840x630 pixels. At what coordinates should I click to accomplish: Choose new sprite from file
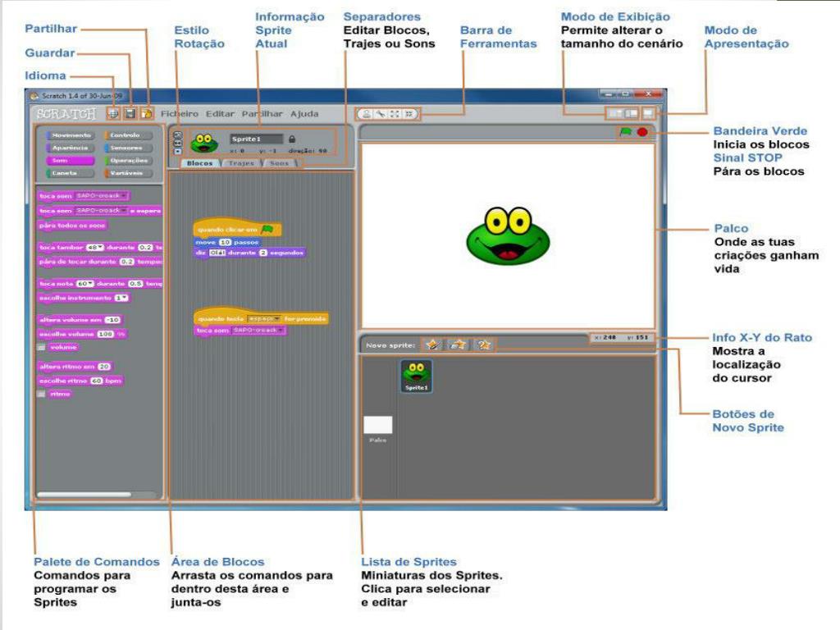458,345
